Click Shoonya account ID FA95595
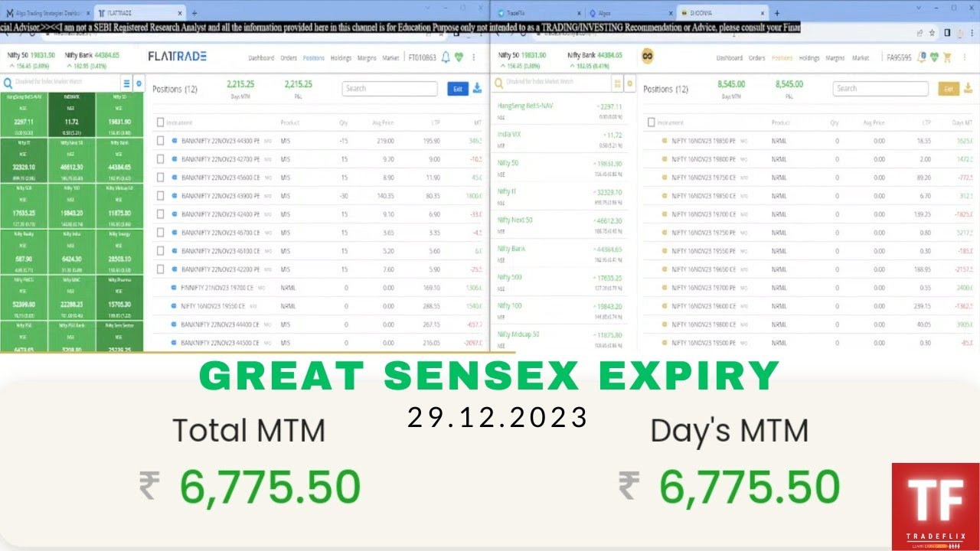 898,58
